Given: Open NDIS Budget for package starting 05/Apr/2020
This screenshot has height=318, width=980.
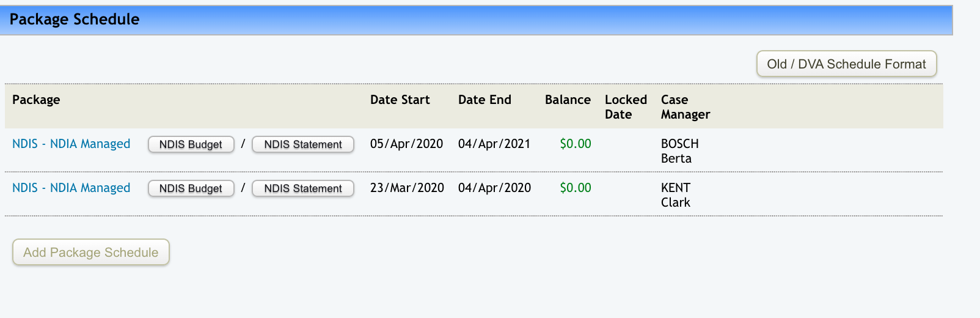Looking at the screenshot, I should coord(191,144).
